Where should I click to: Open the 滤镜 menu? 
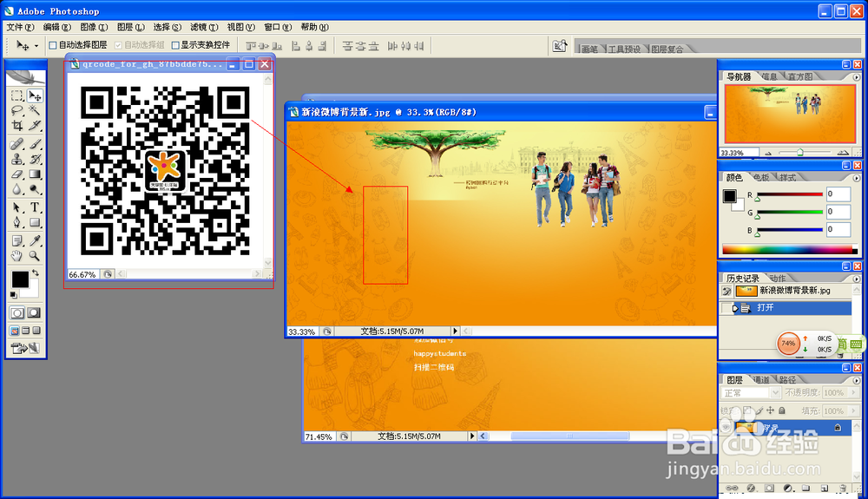coord(204,27)
